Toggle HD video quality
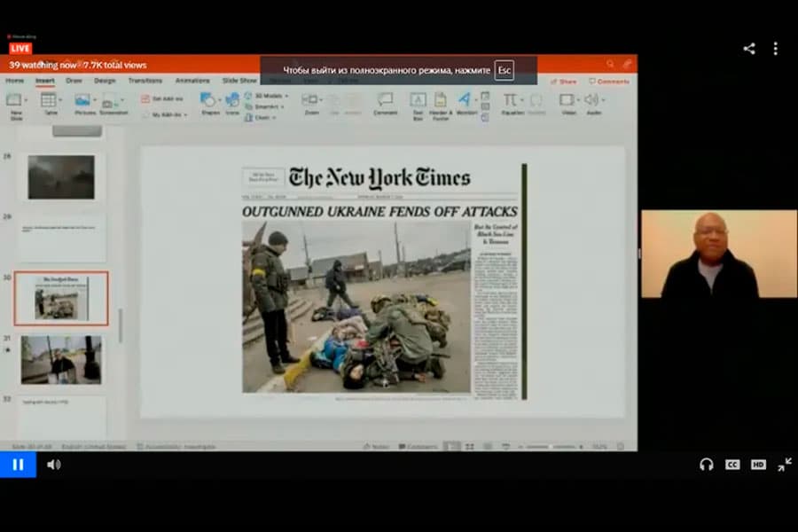 pos(758,464)
